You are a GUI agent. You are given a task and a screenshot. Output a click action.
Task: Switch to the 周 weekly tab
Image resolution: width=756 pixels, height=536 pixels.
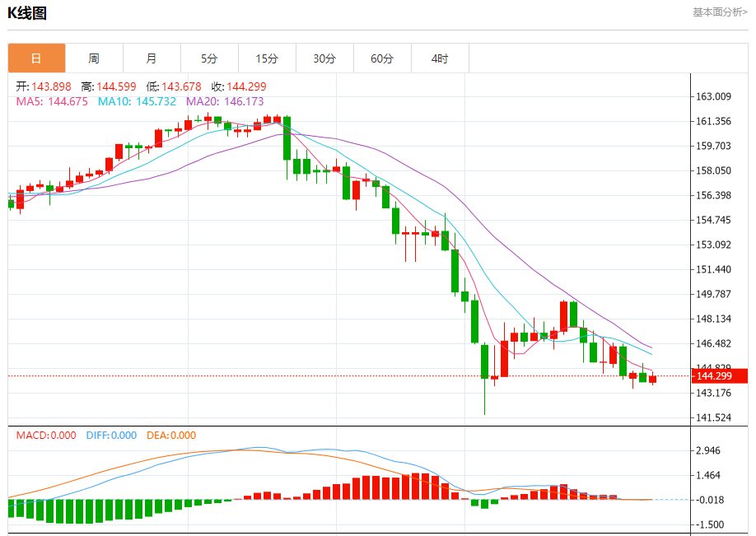coord(94,58)
